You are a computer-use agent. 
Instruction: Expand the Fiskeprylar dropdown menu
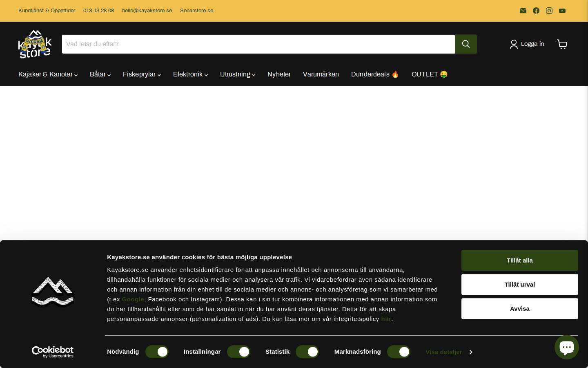click(142, 74)
